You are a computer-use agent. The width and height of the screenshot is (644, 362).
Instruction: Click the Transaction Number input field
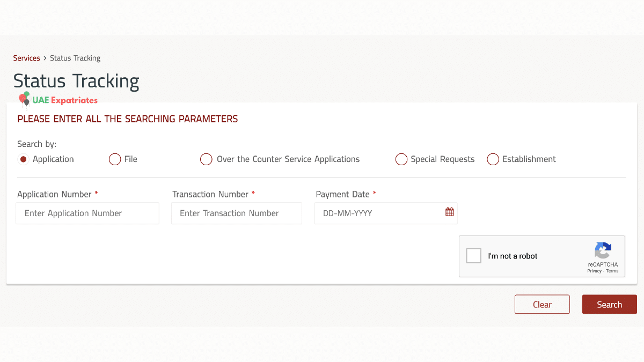[x=236, y=213]
